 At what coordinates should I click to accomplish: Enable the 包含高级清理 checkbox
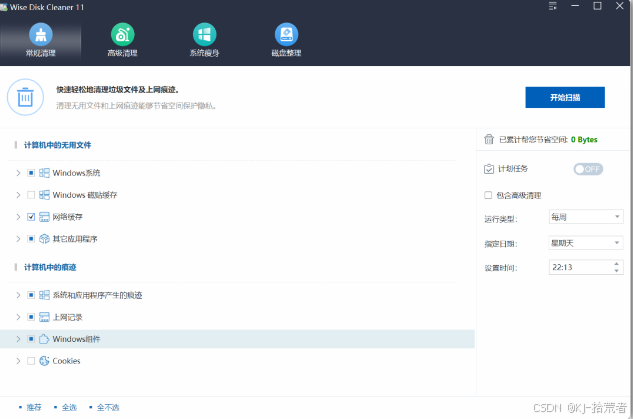coord(488,195)
